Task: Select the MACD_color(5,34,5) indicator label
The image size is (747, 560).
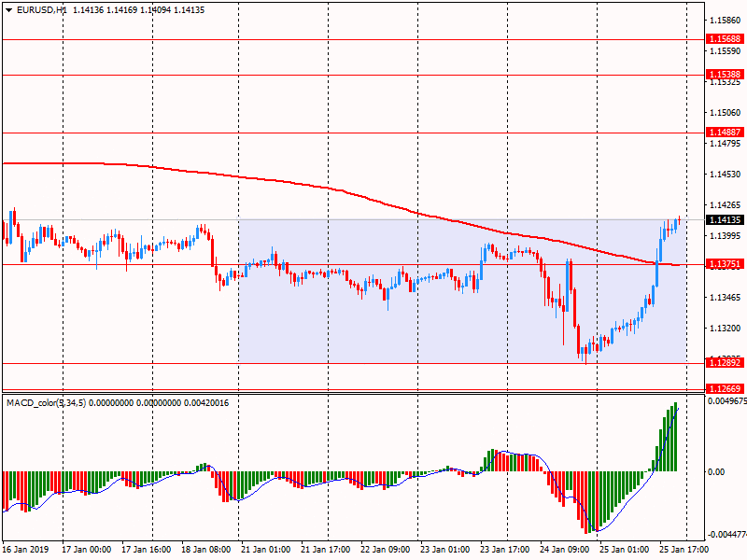Action: (x=46, y=403)
